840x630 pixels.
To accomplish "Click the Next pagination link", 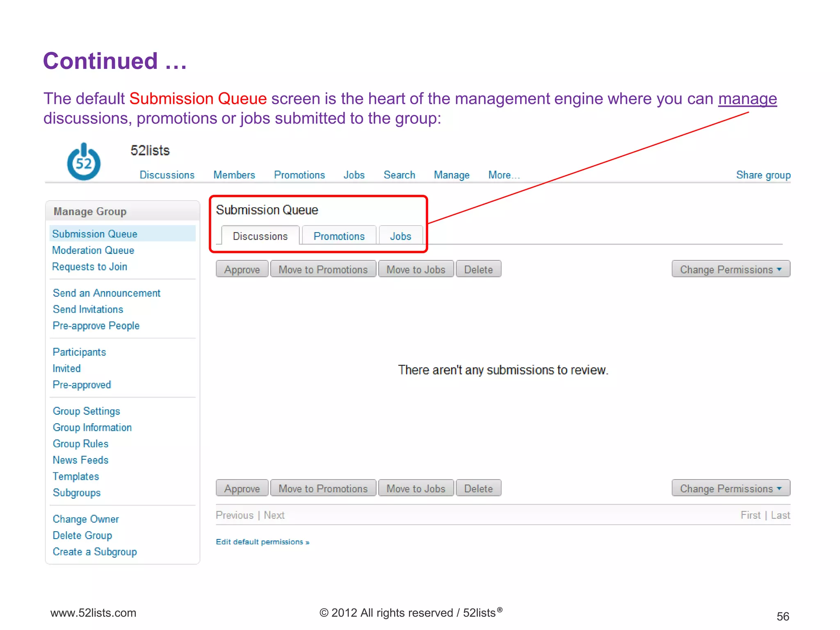I will 274,515.
